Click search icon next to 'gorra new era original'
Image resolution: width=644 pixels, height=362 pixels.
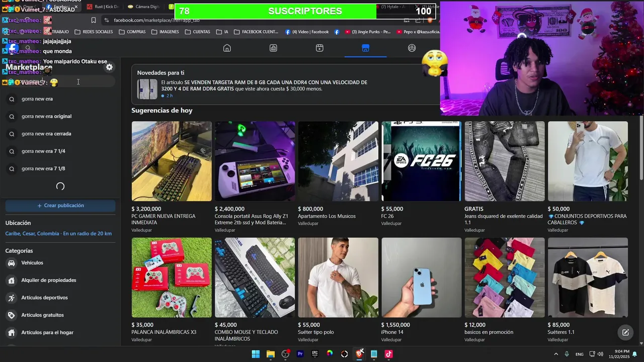point(12,117)
